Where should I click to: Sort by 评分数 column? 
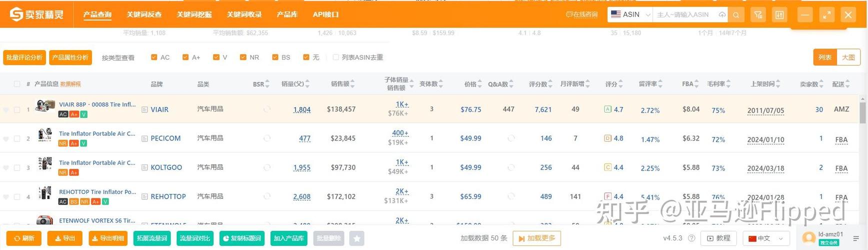tap(550, 84)
